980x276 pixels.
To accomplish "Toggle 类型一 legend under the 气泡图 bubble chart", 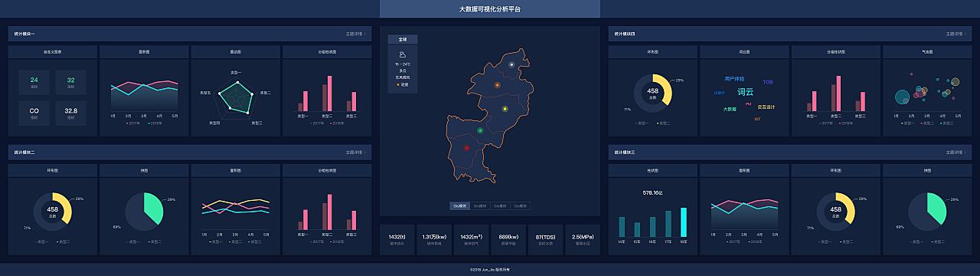I will click(x=909, y=123).
